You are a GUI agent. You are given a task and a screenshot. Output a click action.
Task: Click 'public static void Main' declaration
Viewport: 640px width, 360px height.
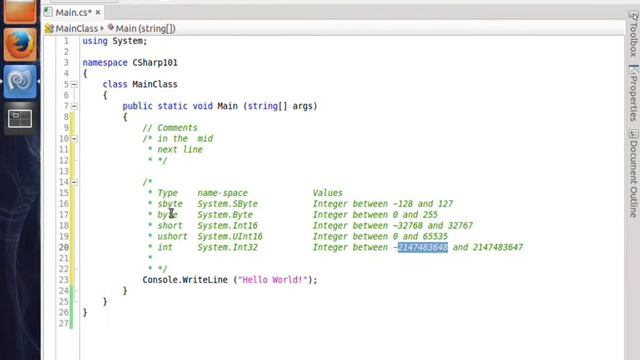pyautogui.click(x=180, y=106)
